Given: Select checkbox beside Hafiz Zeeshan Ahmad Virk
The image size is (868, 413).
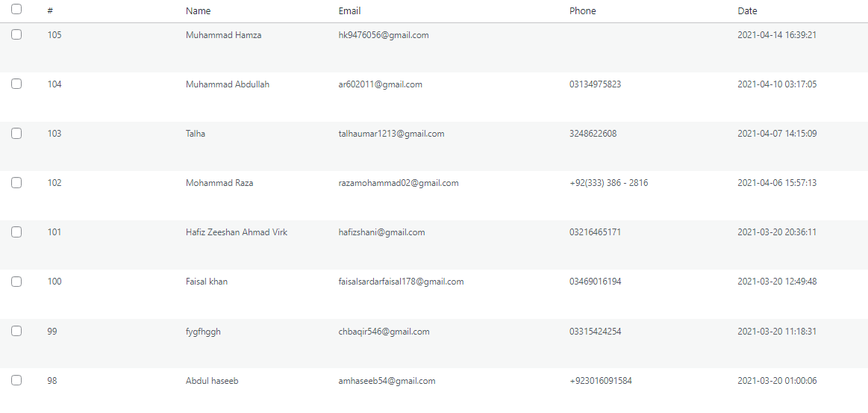Looking at the screenshot, I should point(16,232).
